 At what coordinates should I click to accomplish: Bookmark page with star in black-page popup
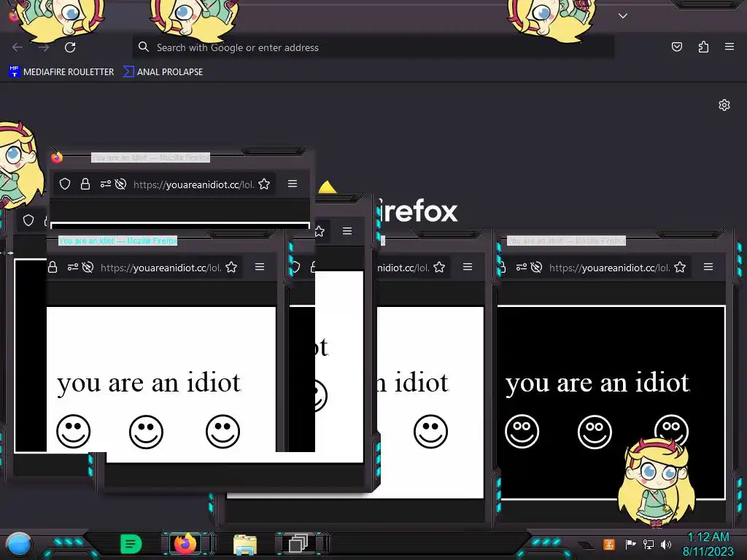[680, 267]
